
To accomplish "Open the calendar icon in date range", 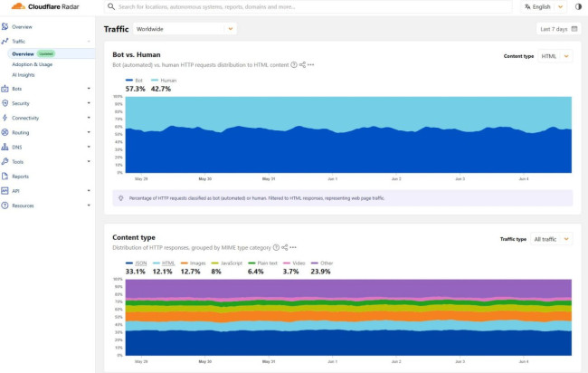I will click(x=574, y=29).
